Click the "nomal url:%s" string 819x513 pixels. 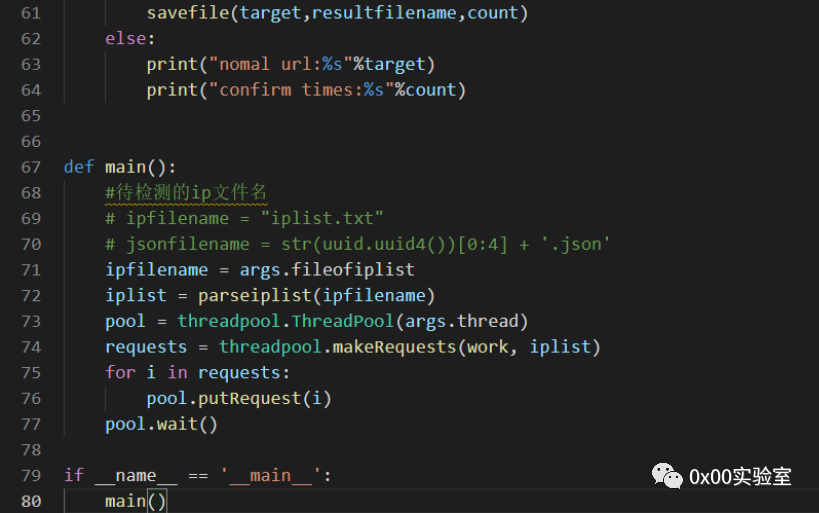point(280,64)
